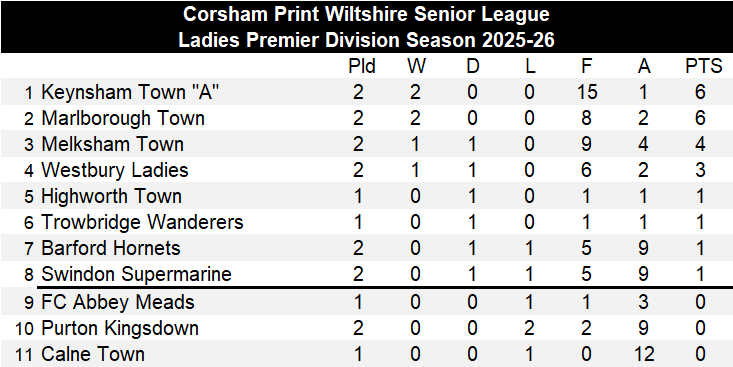This screenshot has width=733, height=367.
Task: Select the Keynsham Town "A" team name
Action: pyautogui.click(x=130, y=92)
